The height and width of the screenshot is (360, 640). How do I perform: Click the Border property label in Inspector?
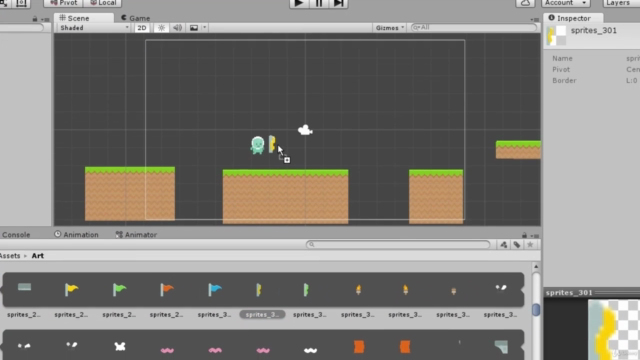pyautogui.click(x=564, y=80)
